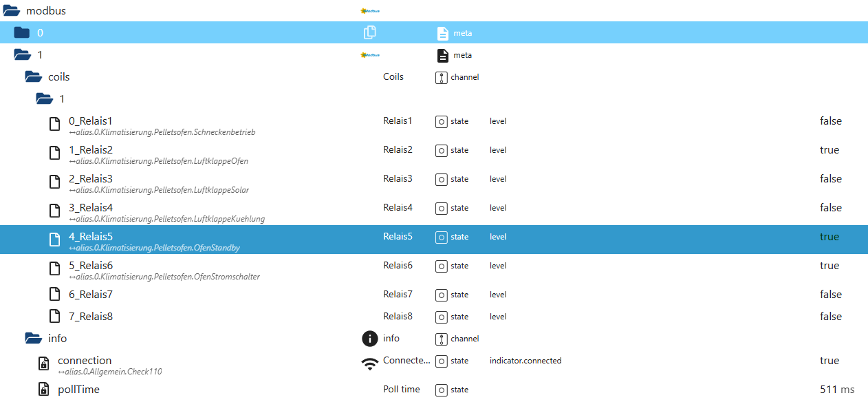Click the Modbus logo in the modbus row
The width and height of the screenshot is (868, 402).
pos(370,11)
